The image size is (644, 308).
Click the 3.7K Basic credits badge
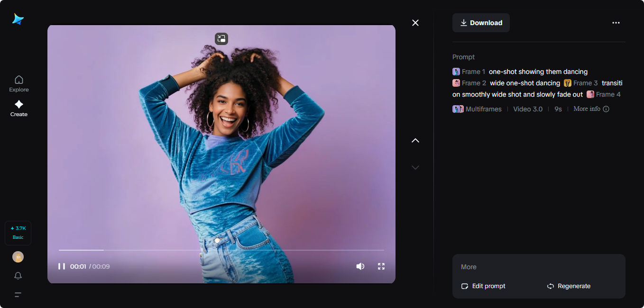tap(18, 233)
